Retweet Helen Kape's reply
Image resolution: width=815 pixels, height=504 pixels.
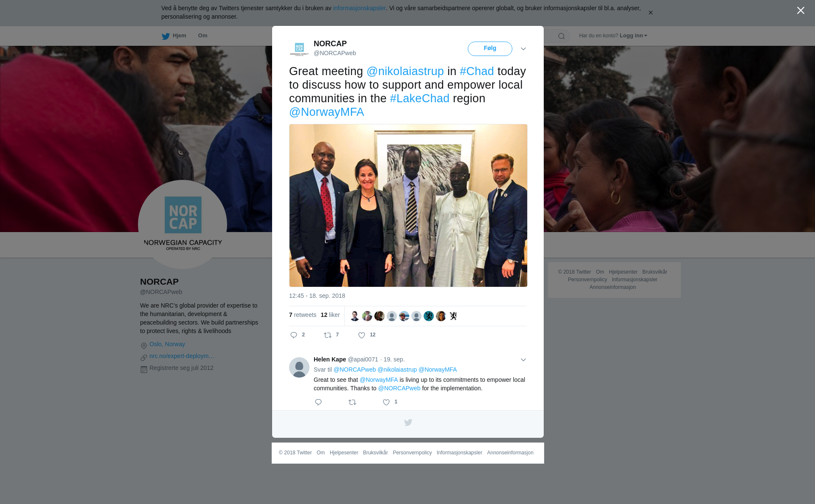tap(352, 402)
